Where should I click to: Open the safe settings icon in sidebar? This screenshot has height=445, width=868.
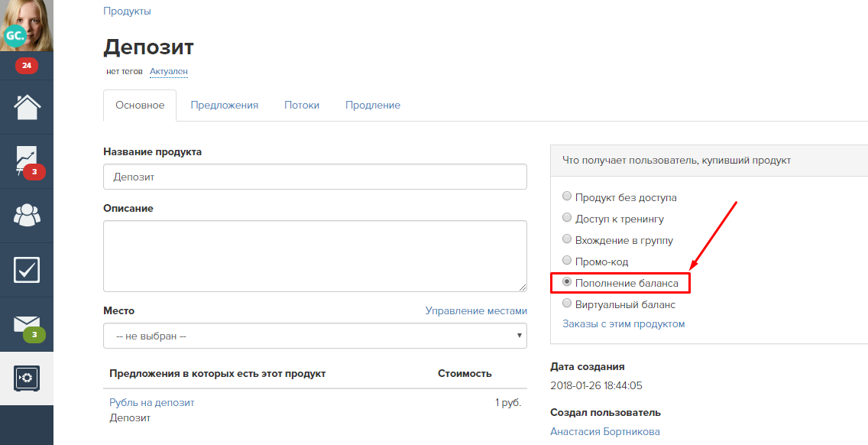click(x=27, y=378)
